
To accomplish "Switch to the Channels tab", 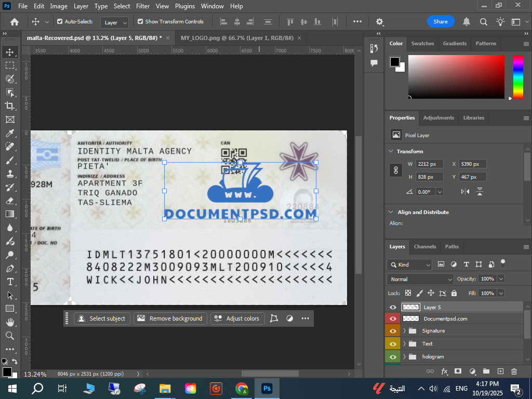I will click(x=424, y=247).
